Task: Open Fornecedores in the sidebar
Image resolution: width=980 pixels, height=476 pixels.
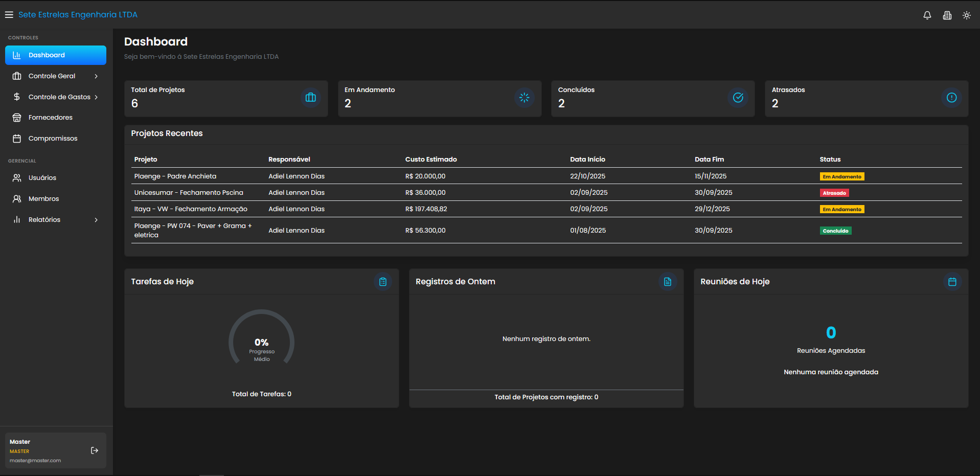Action: pos(50,118)
